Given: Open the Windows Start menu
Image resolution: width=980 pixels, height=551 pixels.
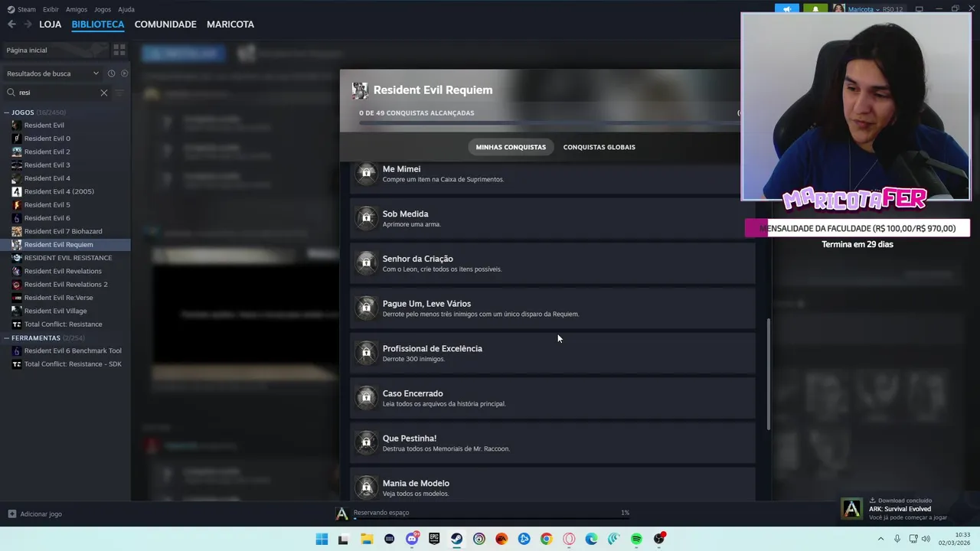Looking at the screenshot, I should pos(322,540).
